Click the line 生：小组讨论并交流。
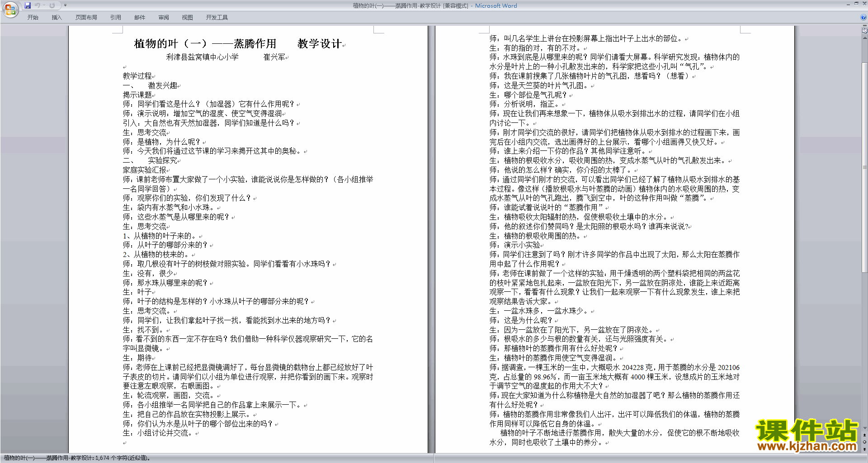The width and height of the screenshot is (868, 463). pyautogui.click(x=159, y=433)
